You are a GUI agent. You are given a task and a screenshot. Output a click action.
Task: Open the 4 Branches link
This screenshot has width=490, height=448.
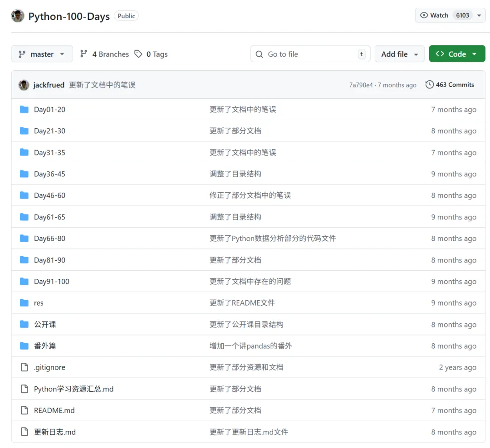click(104, 54)
